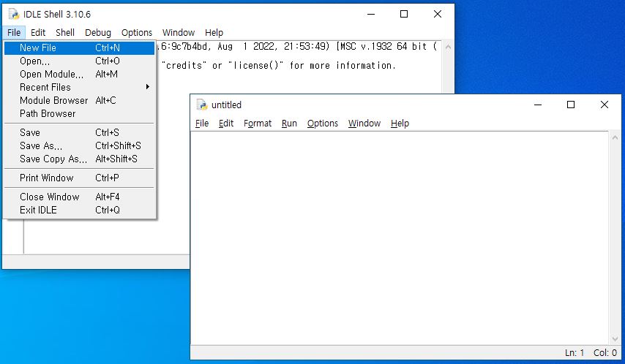Click the "license()" text in the shell

255,65
